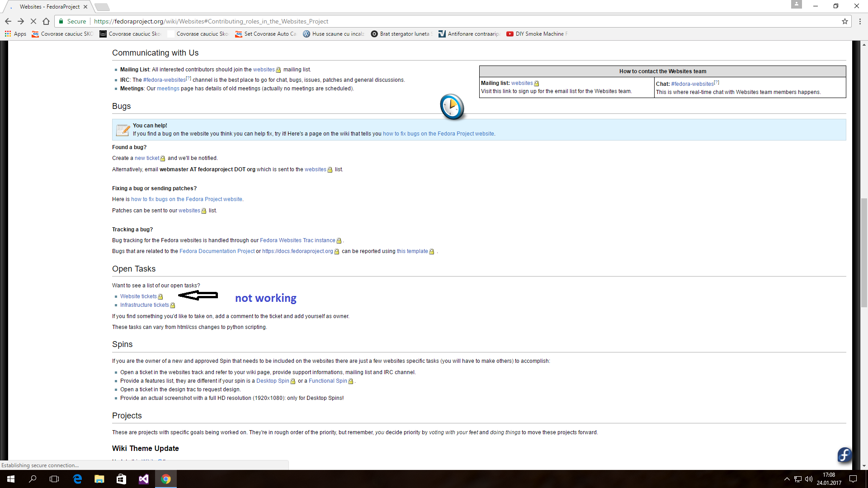This screenshot has height=488, width=868.
Task: Click the Wiki Theme Update heading
Action: pos(146,448)
